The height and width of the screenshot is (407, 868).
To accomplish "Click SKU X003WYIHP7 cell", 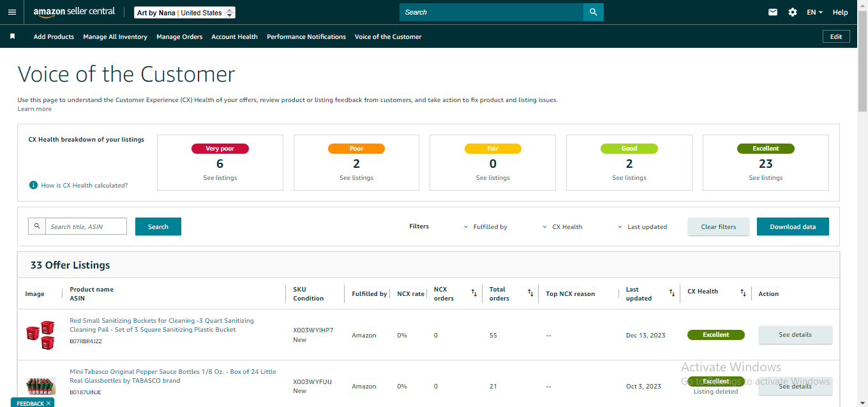I will [x=313, y=330].
